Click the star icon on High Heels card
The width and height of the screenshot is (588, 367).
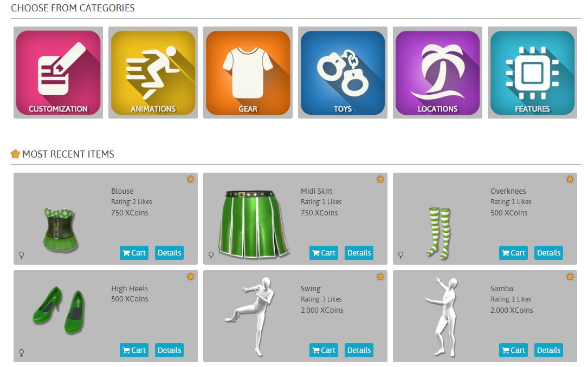pyautogui.click(x=191, y=277)
